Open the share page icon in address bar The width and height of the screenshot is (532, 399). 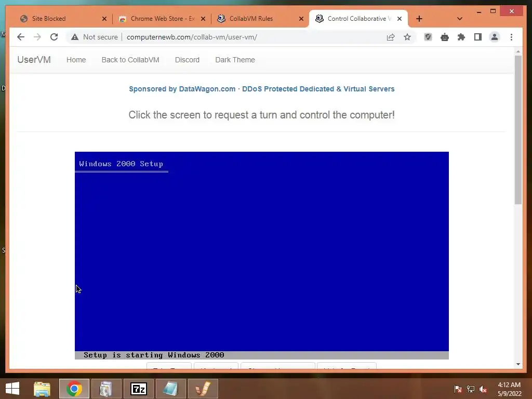391,37
